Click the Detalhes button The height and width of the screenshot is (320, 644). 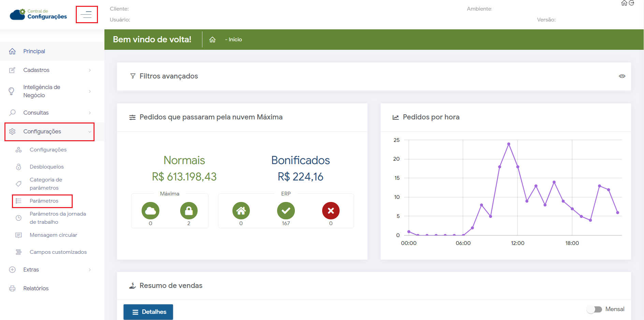click(148, 312)
